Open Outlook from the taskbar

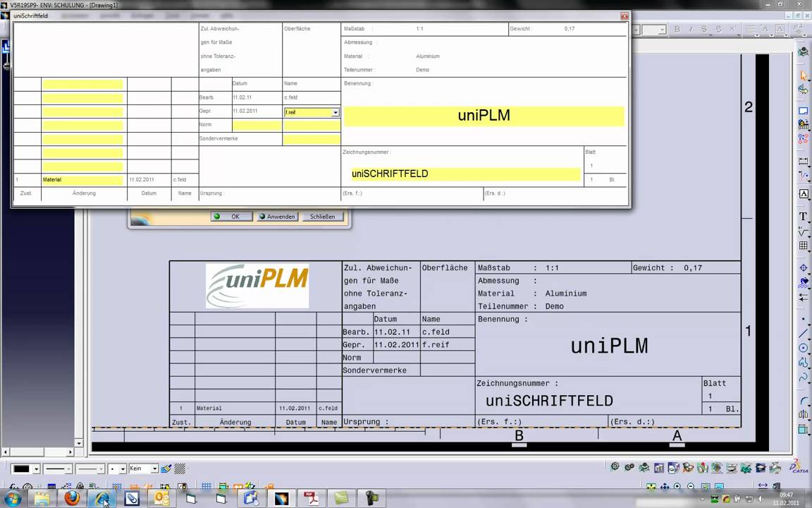pos(161,498)
